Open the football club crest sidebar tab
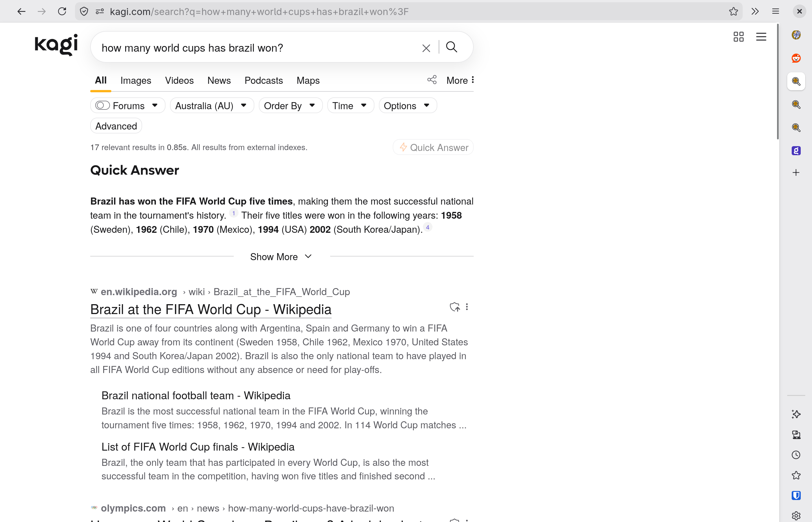The height and width of the screenshot is (522, 812). coord(796,35)
